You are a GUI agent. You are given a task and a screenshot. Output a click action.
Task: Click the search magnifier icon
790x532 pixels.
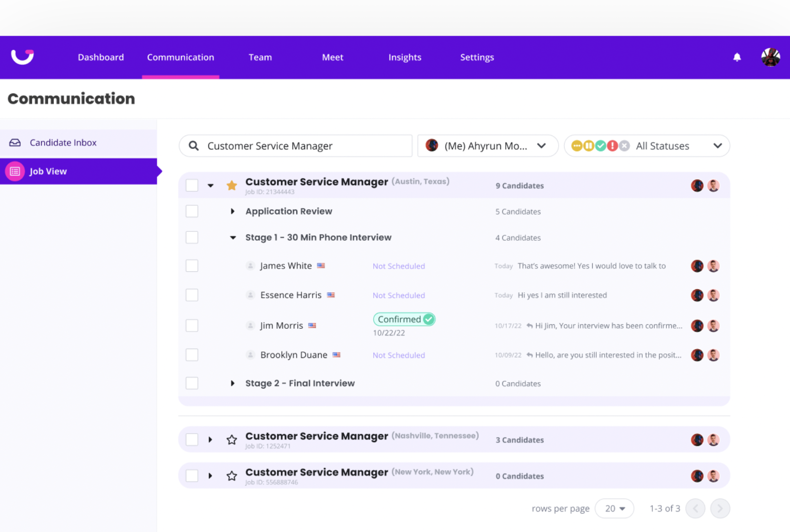pyautogui.click(x=194, y=146)
